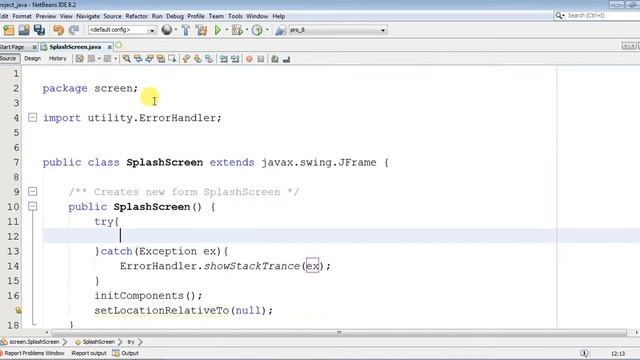Click the Redo arrow icon
Image resolution: width=640 pixels, height=360 pixels.
[74, 30]
